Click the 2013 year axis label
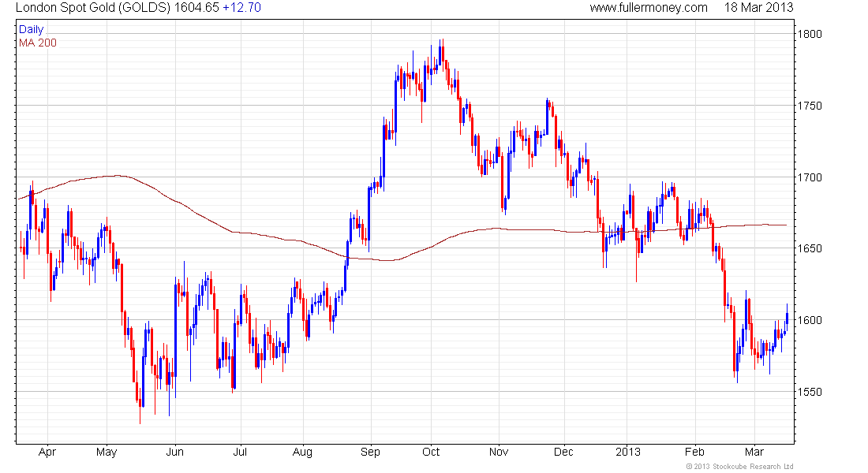Image resolution: width=868 pixels, height=473 pixels. click(x=628, y=452)
